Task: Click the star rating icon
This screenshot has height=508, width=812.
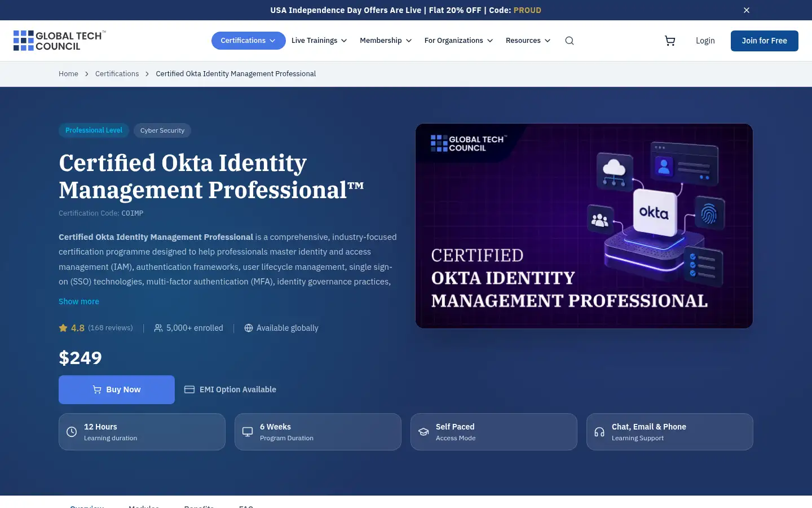Action: tap(63, 328)
